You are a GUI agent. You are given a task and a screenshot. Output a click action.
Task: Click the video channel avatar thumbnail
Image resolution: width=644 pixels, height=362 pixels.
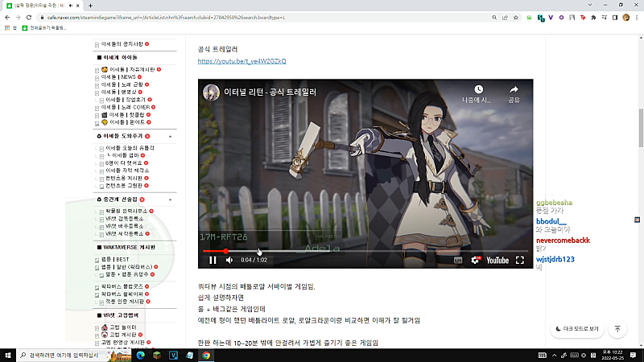(211, 93)
